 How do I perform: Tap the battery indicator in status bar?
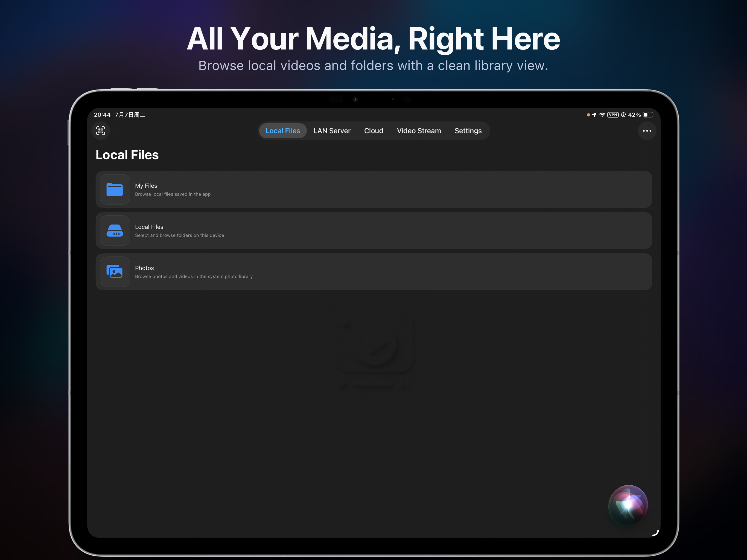click(648, 115)
